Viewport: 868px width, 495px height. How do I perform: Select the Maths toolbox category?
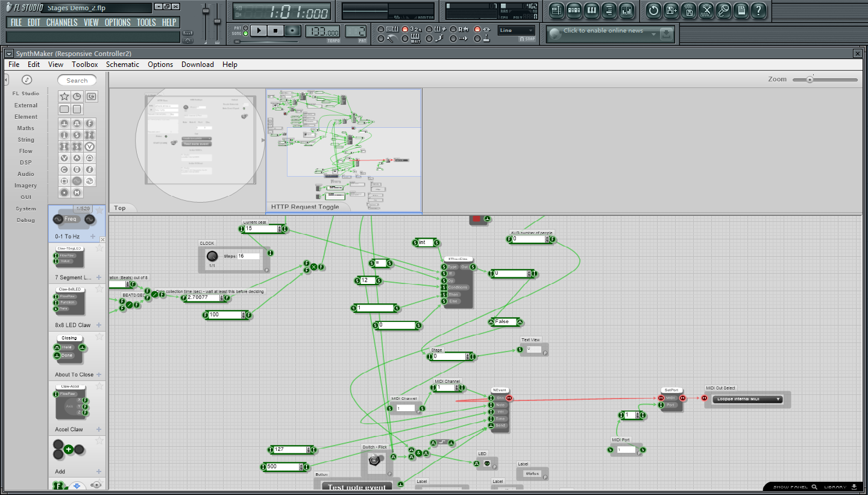26,128
